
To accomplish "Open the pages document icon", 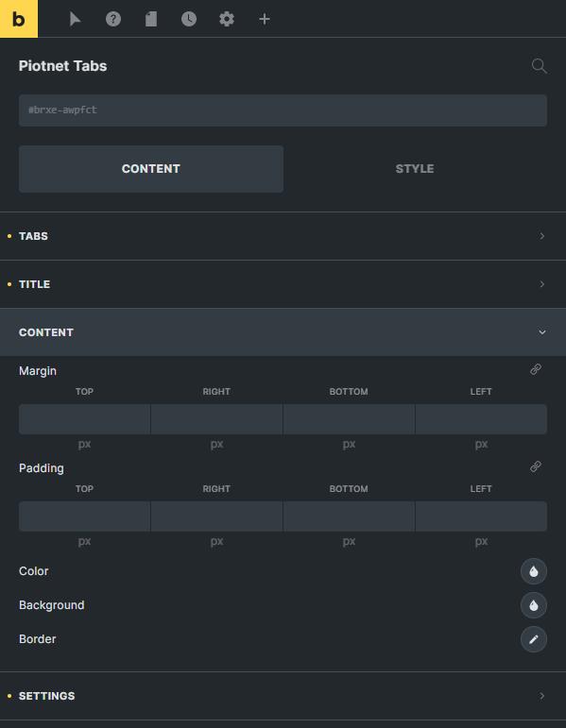I will pyautogui.click(x=151, y=19).
